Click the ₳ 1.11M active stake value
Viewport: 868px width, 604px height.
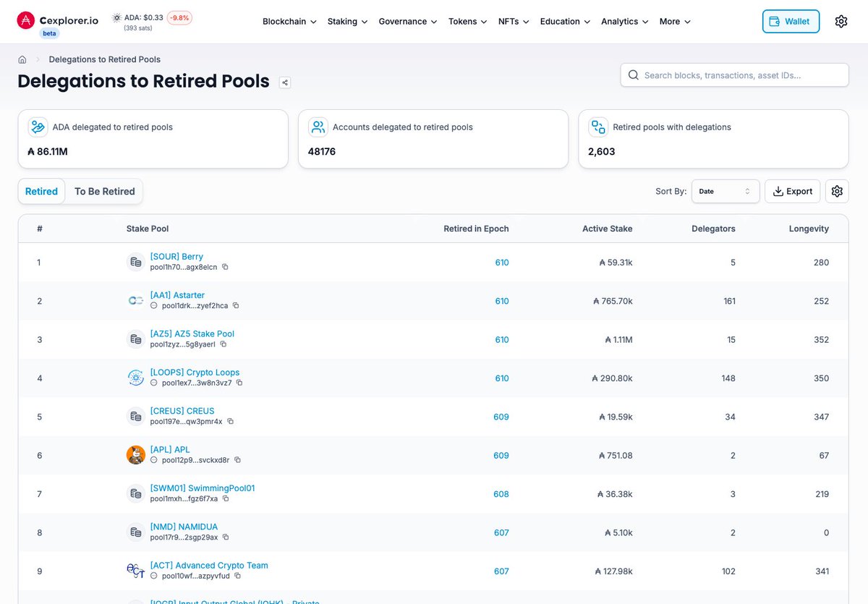[618, 339]
